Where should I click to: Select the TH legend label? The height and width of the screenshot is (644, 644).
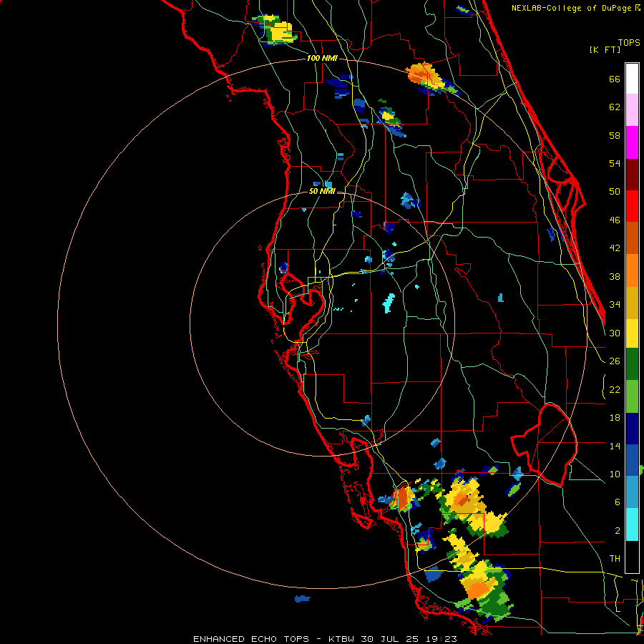pos(615,559)
